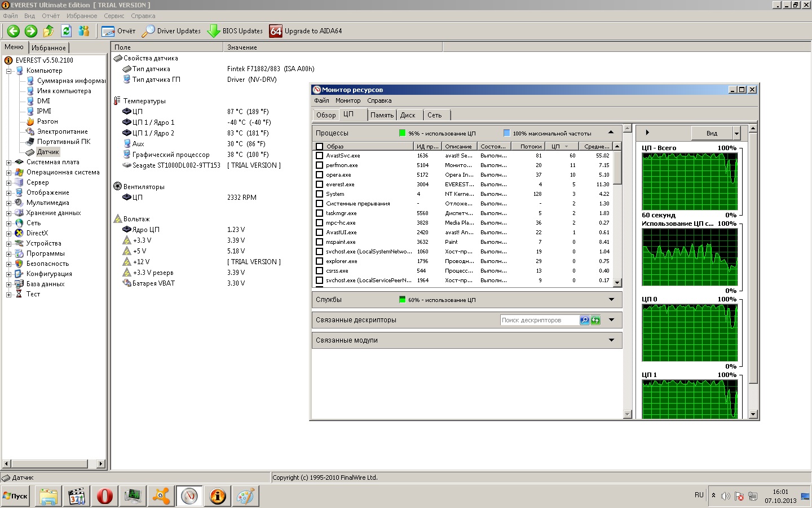Select the IPMI item in the tree
This screenshot has width=812, height=508.
pos(44,111)
